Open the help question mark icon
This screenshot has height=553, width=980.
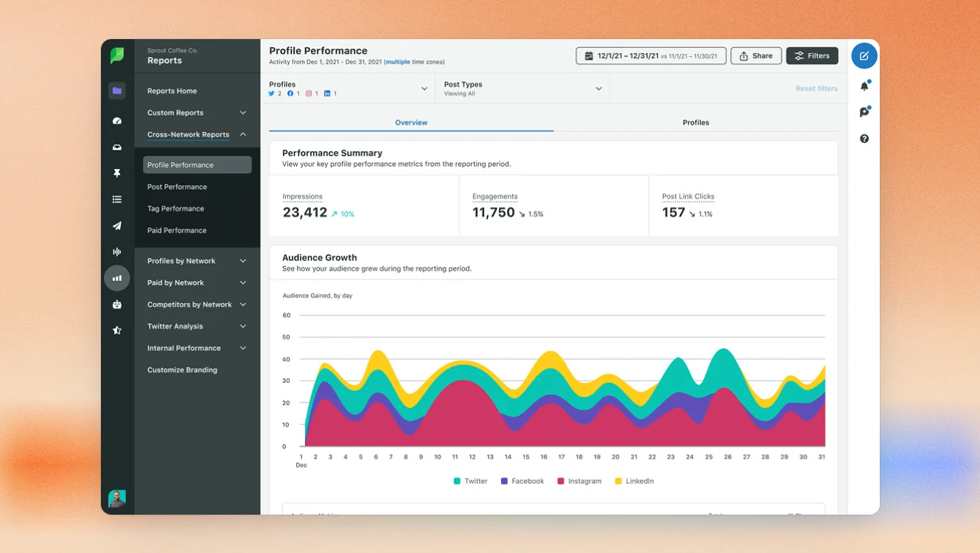point(864,139)
